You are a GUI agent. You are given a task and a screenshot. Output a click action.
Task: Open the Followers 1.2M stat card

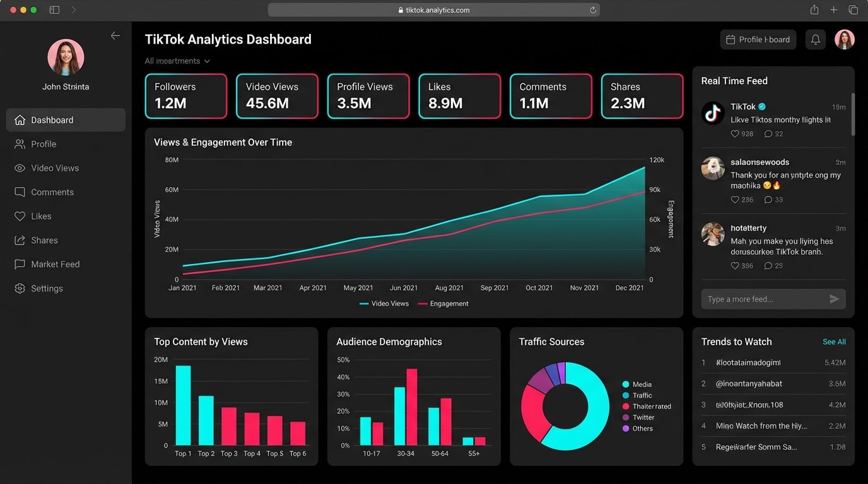(186, 96)
